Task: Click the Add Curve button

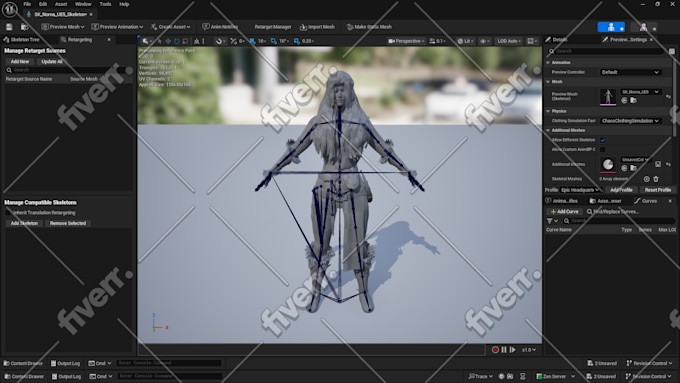Action: [565, 212]
